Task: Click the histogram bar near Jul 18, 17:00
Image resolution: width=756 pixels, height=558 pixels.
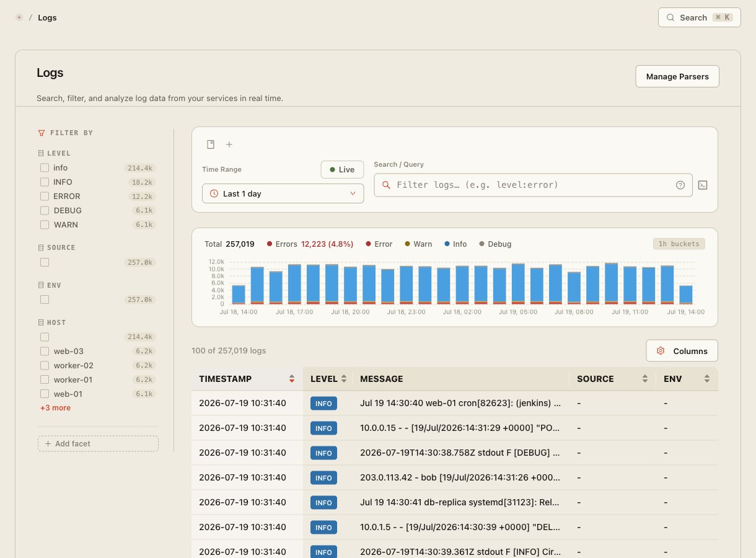Action: coord(294,284)
